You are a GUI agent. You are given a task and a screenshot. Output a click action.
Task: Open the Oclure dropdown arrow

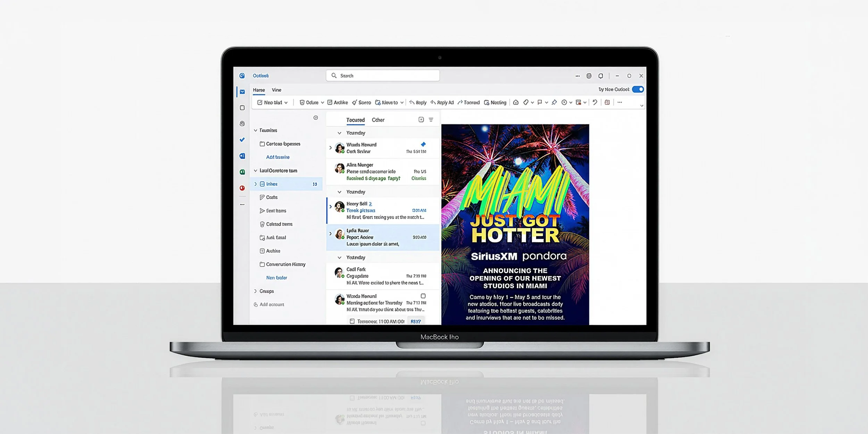pyautogui.click(x=322, y=103)
